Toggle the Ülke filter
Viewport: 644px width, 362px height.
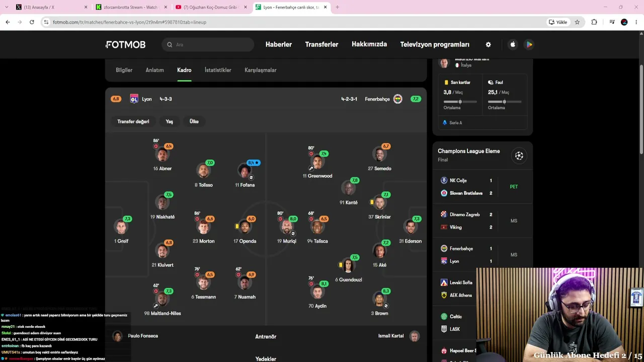point(194,122)
